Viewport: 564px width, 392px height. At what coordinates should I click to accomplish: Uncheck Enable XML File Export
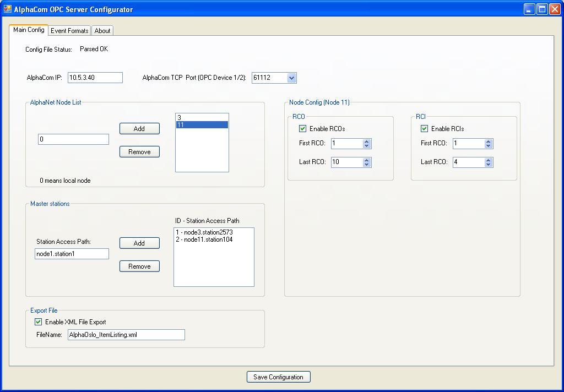click(39, 322)
